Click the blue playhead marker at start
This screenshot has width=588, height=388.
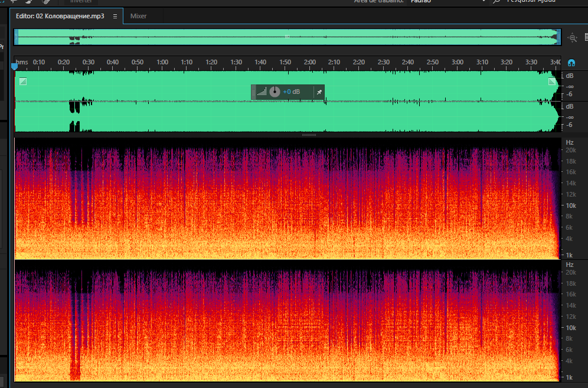tap(14, 66)
